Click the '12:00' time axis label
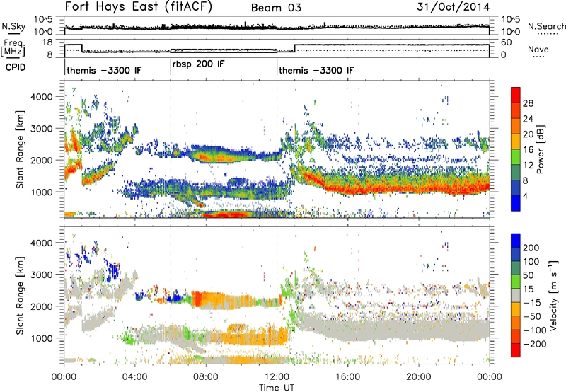This screenshot has height=392, width=566. click(x=277, y=377)
